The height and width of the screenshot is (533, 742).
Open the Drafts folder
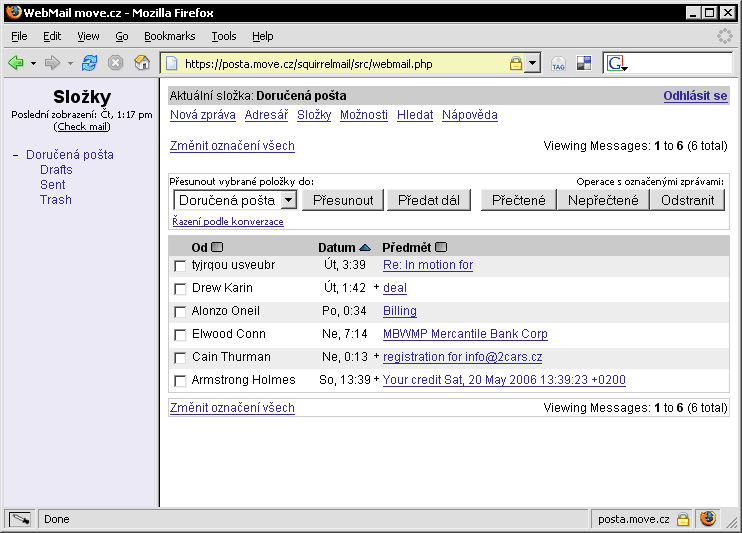tap(56, 170)
